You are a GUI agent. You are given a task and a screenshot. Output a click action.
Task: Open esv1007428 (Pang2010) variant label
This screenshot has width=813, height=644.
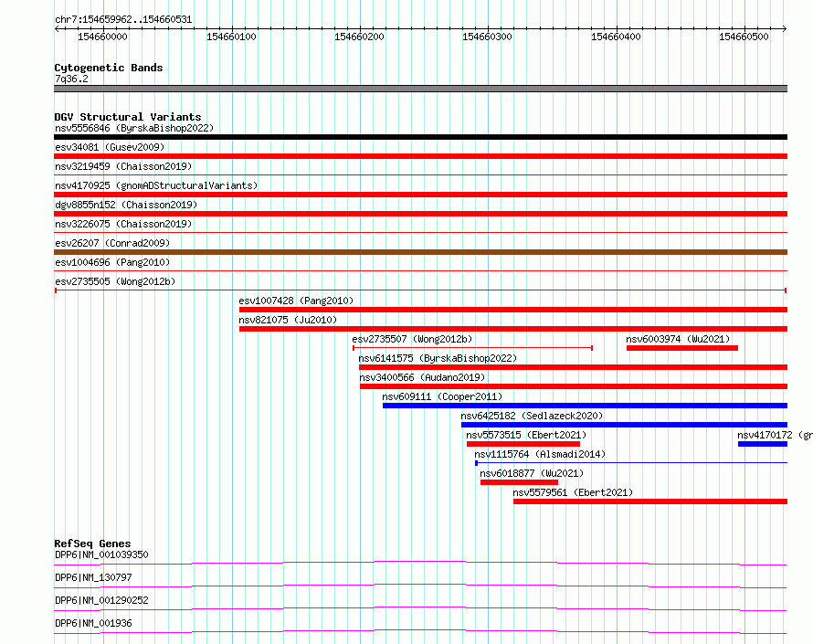296,301
